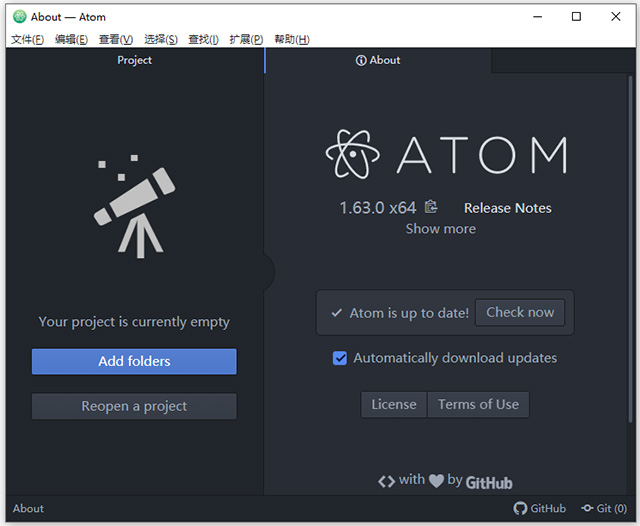Click the Atom logo atom icon
Screen dimensions: 640x526
pyautogui.click(x=353, y=154)
